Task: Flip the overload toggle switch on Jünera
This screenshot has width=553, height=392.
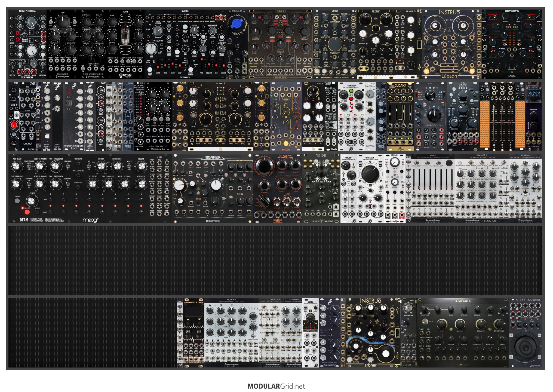Action: point(277,202)
